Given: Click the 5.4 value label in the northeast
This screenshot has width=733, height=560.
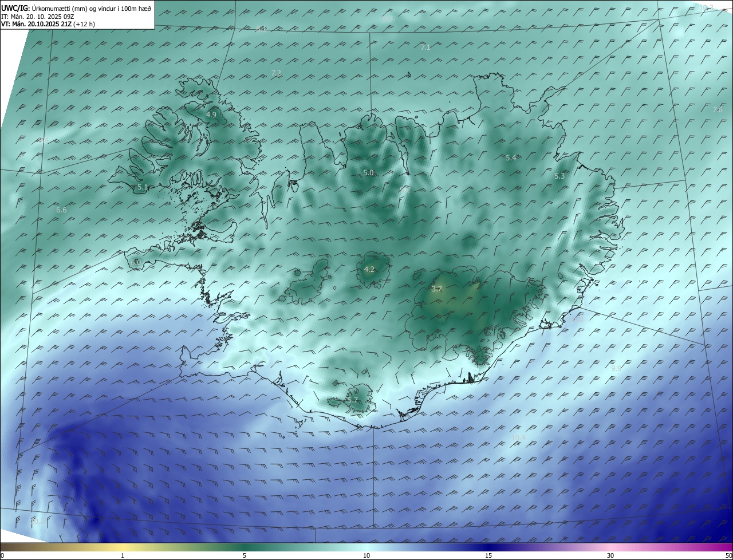Looking at the screenshot, I should coord(511,157).
